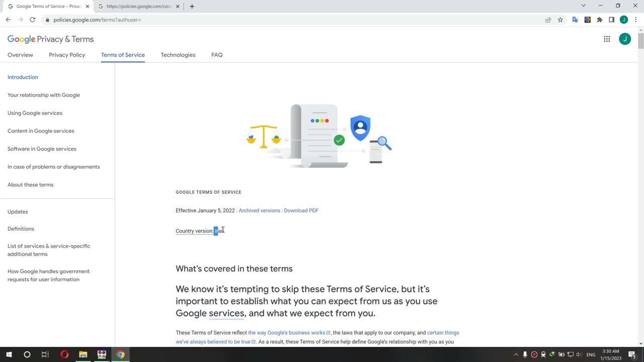Screen dimensions: 644x362
Task: Click the microphone tray icon
Action: (x=525, y=355)
